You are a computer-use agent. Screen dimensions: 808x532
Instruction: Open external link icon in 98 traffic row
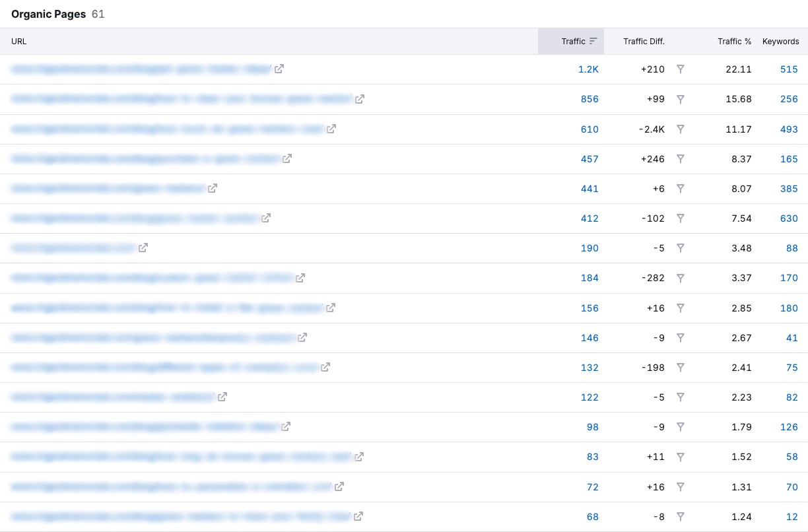[x=286, y=426]
